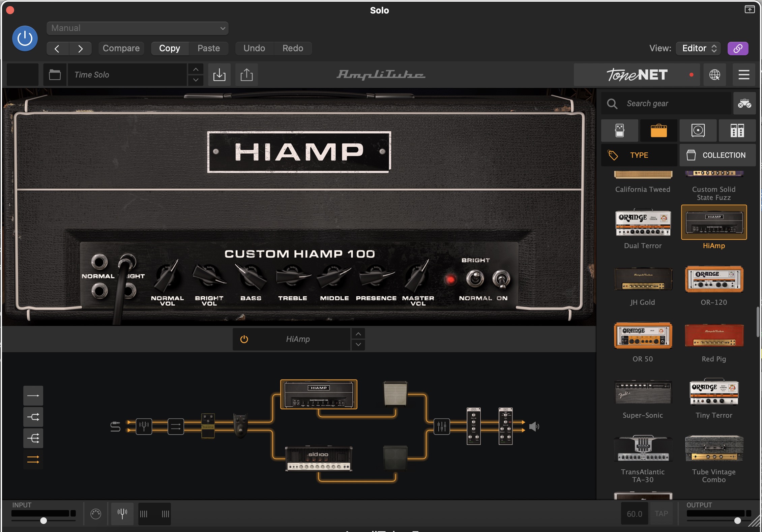The height and width of the screenshot is (532, 762).
Task: Open the globe web icon
Action: (714, 75)
